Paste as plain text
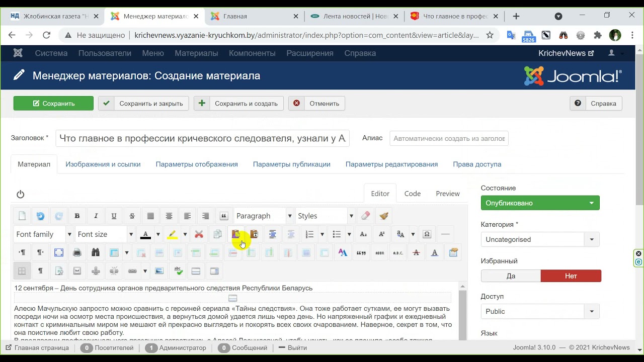Screen dimensions: 644x362 coord(254,234)
